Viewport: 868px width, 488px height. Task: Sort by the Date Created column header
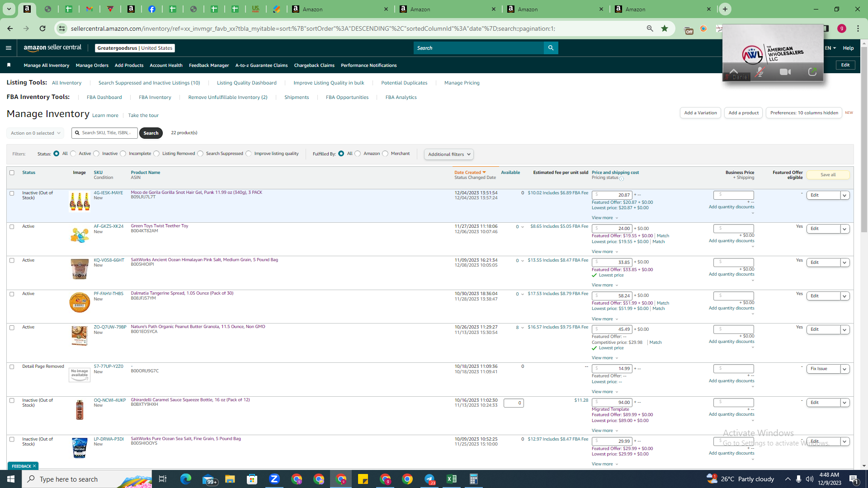[x=470, y=173]
